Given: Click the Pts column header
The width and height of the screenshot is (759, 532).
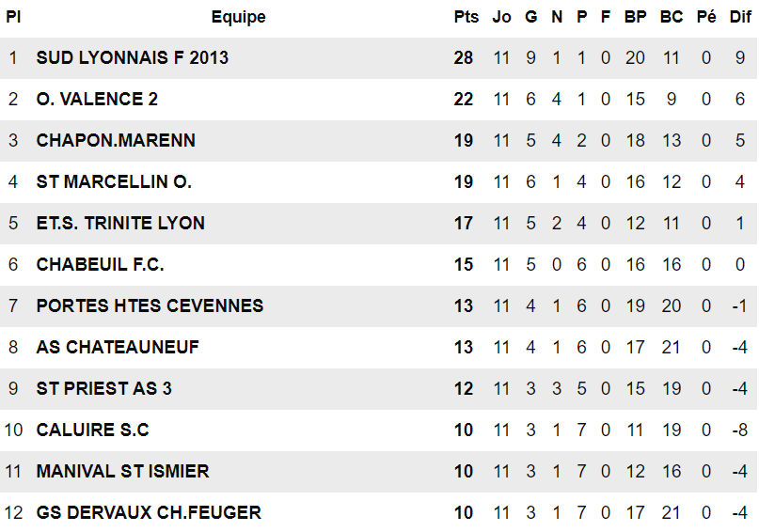Looking at the screenshot, I should [466, 17].
